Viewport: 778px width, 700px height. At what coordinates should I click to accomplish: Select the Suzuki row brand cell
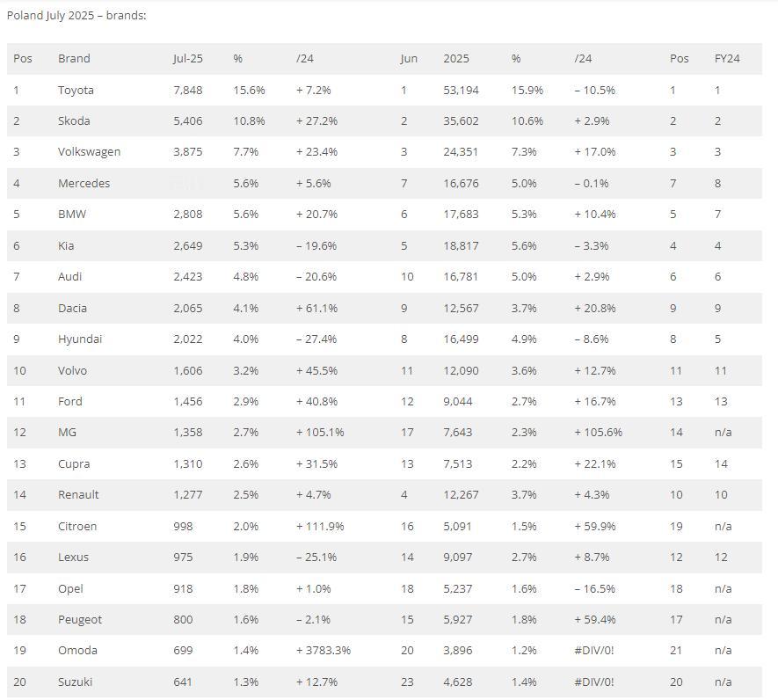[x=75, y=682]
